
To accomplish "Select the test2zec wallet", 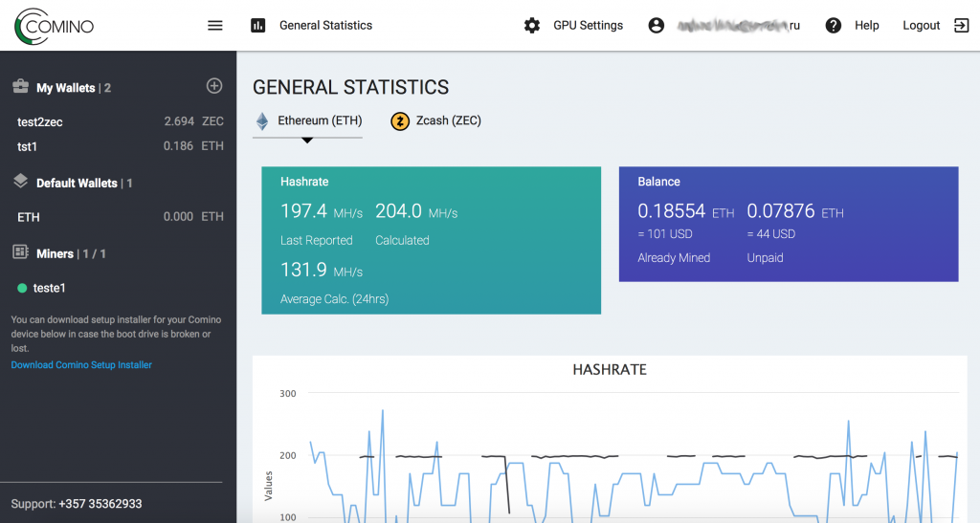I will click(x=40, y=121).
